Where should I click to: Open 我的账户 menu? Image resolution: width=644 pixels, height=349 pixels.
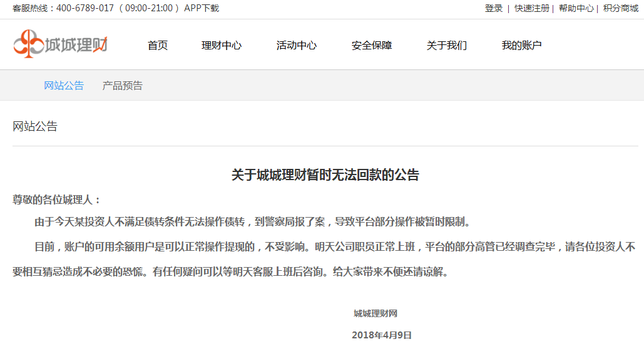521,45
